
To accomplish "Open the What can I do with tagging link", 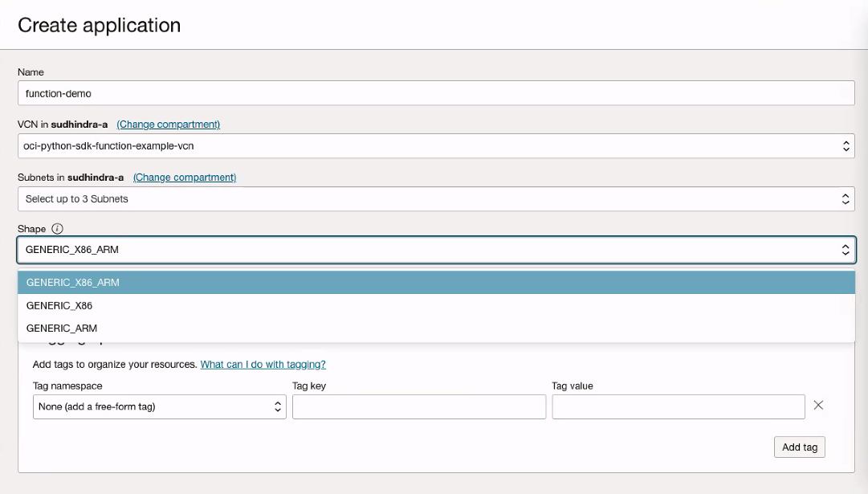I will [x=263, y=364].
